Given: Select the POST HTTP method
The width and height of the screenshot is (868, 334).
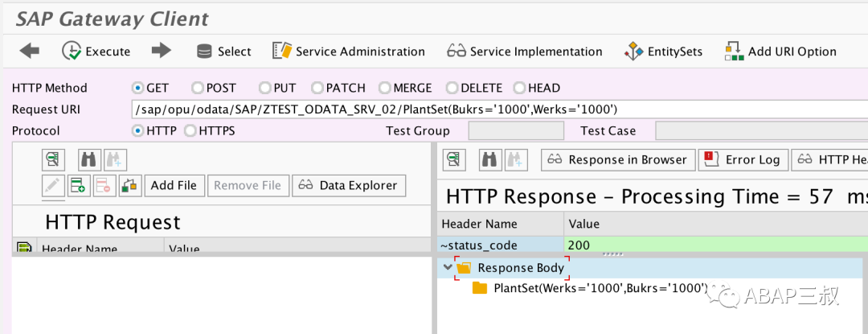Looking at the screenshot, I should (x=197, y=88).
